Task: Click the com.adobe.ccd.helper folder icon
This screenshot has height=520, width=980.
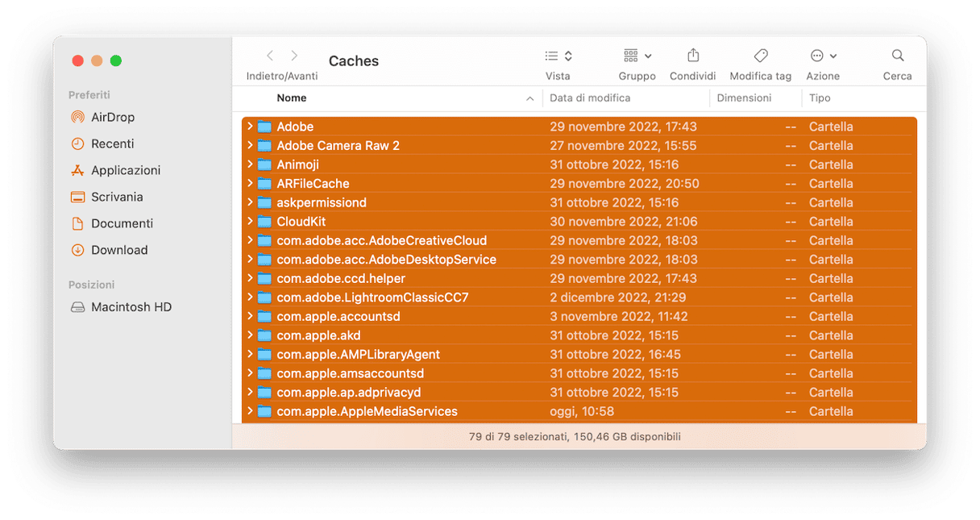Action: point(264,278)
